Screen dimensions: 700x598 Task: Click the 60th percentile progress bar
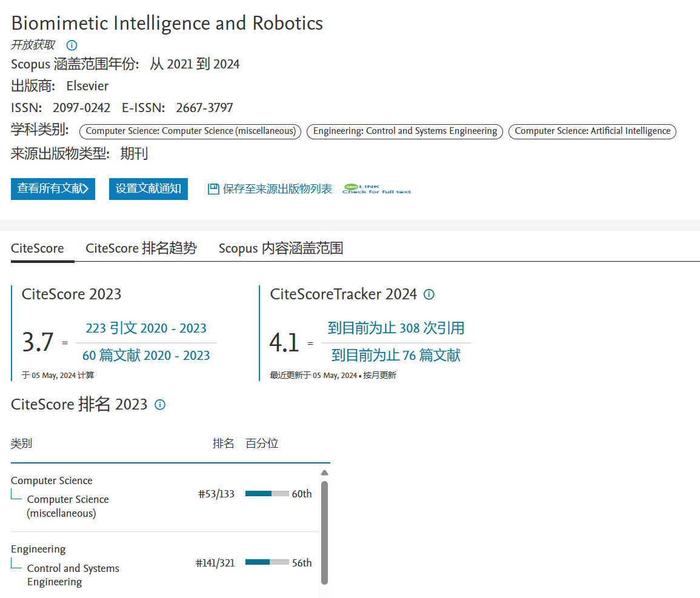point(267,494)
